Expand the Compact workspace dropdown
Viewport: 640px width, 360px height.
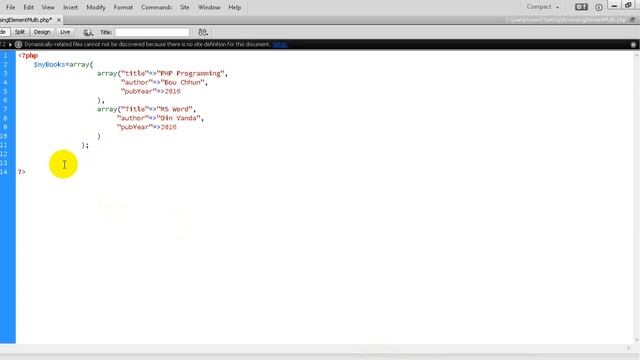[x=542, y=7]
